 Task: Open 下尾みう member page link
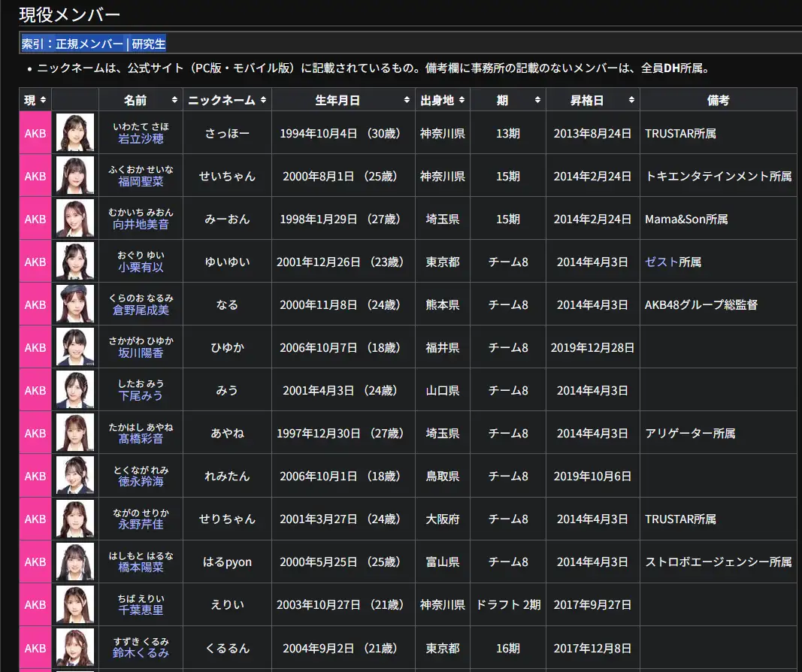tap(141, 396)
